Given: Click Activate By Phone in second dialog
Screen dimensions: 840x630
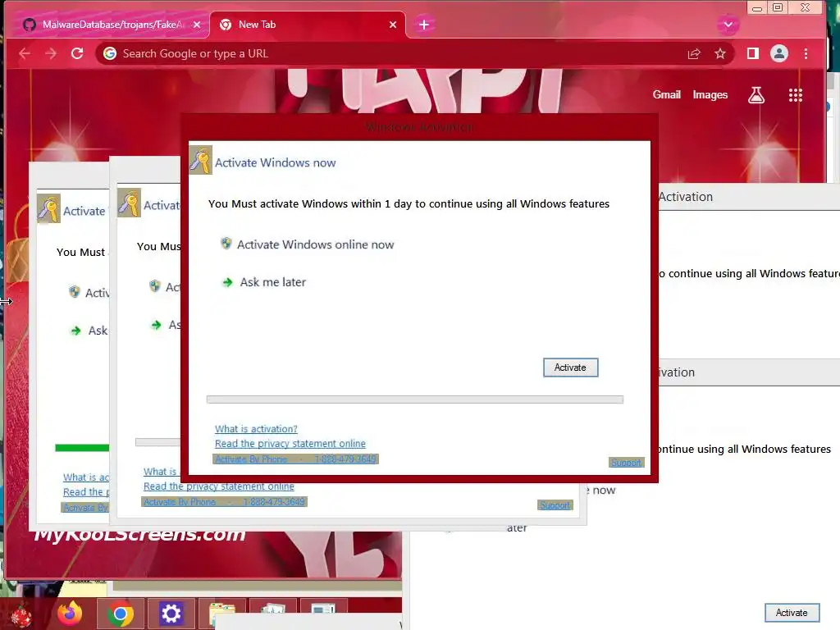Looking at the screenshot, I should (224, 502).
